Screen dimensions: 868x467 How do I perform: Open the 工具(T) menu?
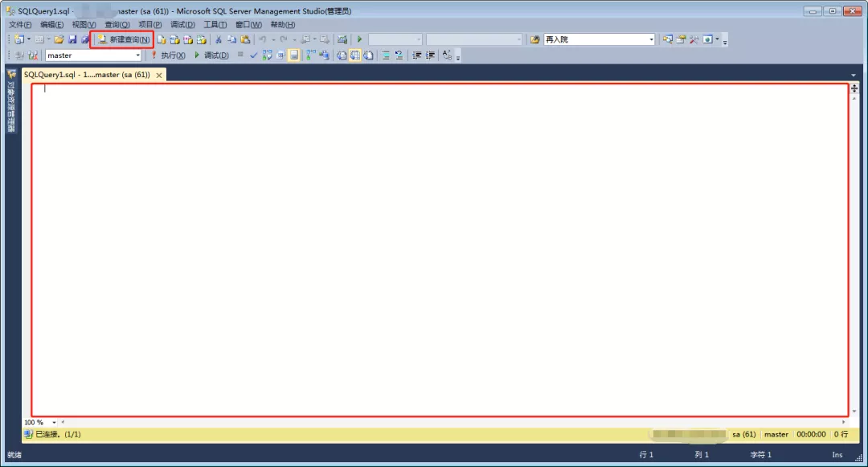tap(215, 24)
